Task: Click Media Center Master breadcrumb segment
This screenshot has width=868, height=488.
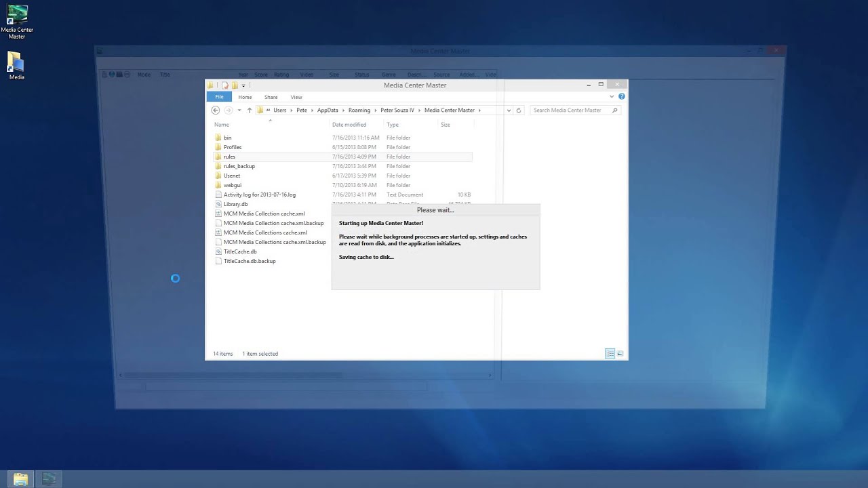Action: 450,110
